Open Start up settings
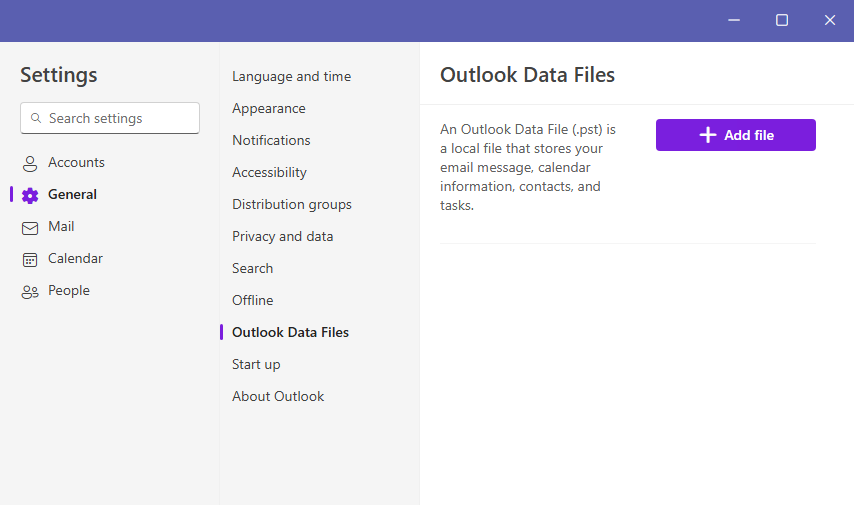854x505 pixels. [x=256, y=364]
